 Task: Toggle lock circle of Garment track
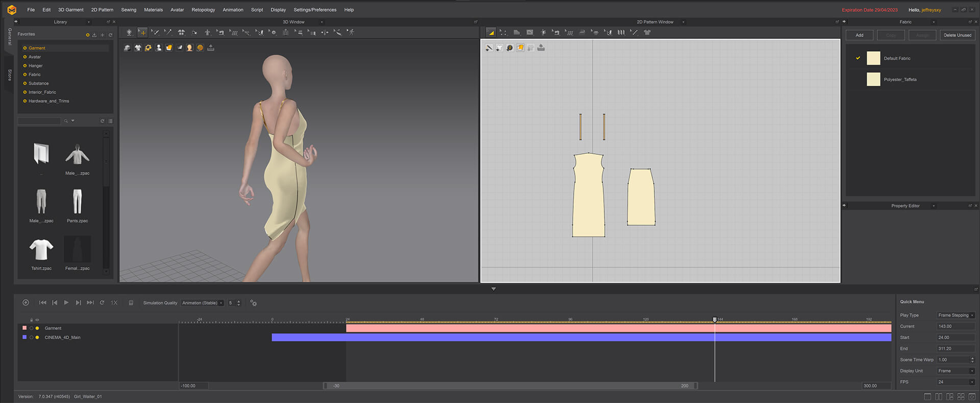pyautogui.click(x=31, y=328)
